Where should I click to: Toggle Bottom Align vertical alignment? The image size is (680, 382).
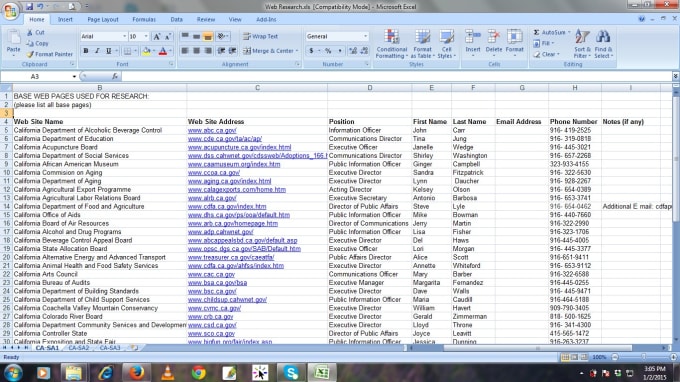(208, 36)
